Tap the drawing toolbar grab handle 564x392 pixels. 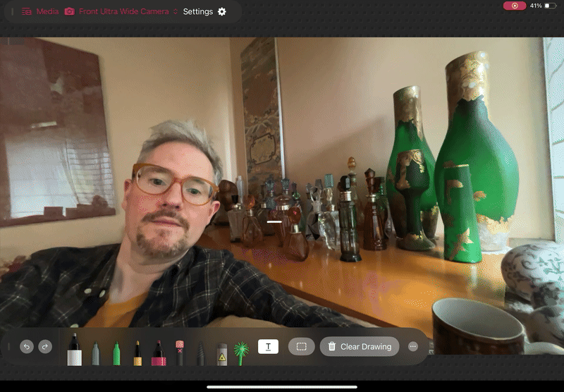(x=8, y=347)
